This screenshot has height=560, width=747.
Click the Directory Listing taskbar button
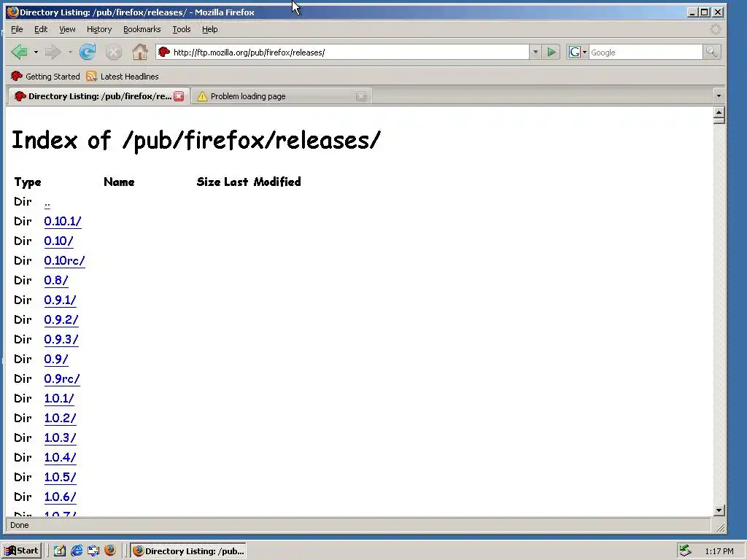189,551
